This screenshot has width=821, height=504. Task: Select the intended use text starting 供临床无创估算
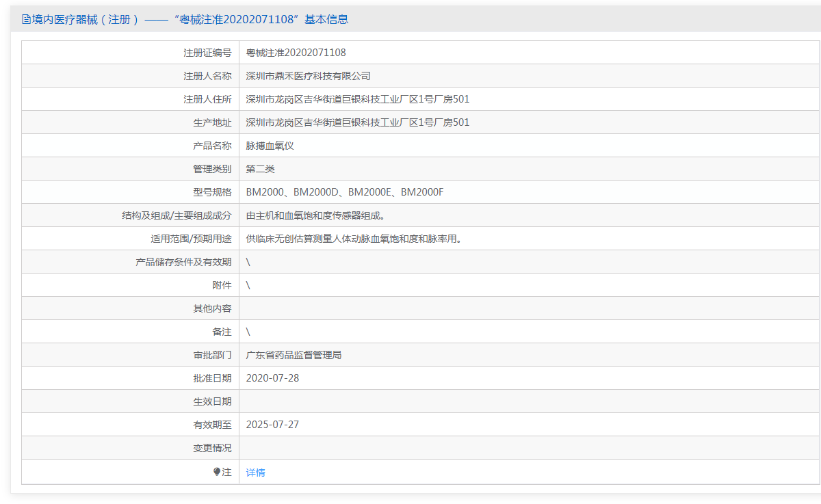(354, 239)
